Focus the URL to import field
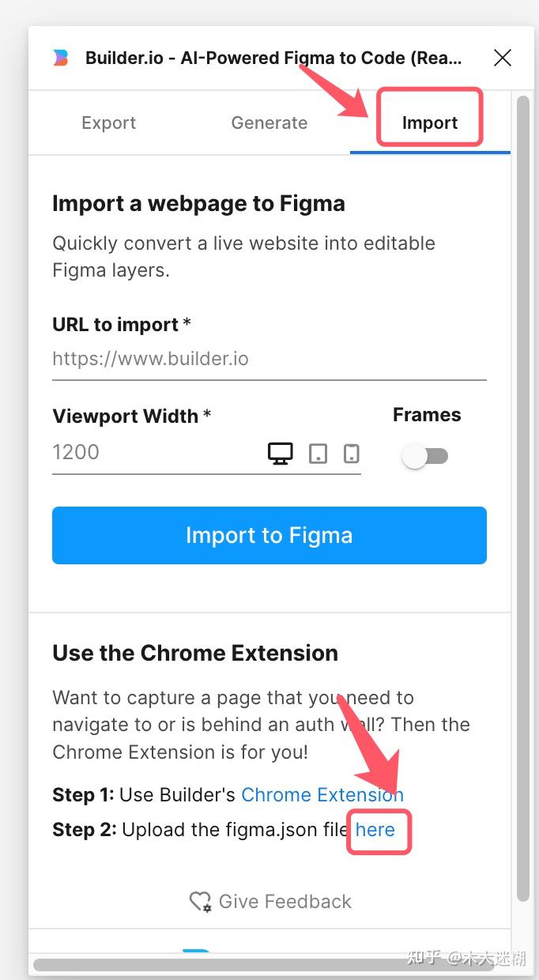The width and height of the screenshot is (539, 980). click(269, 360)
